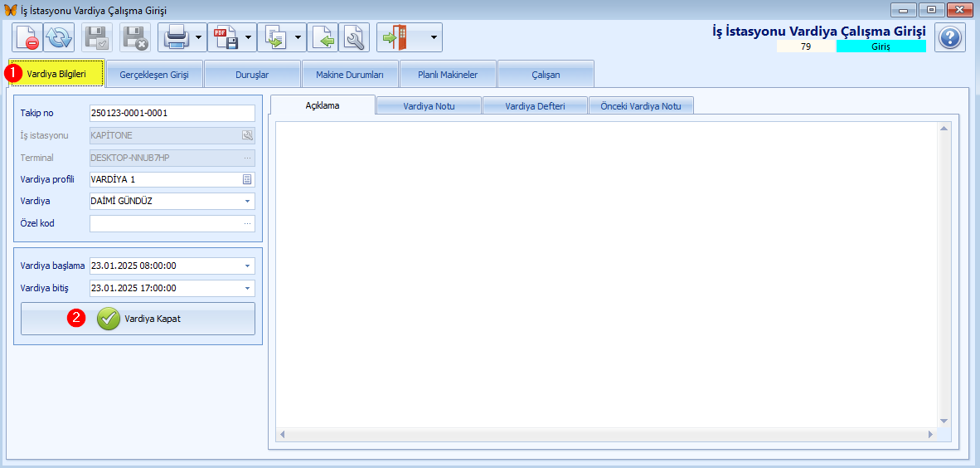
Task: Click the PDF save icon
Action: (225, 38)
